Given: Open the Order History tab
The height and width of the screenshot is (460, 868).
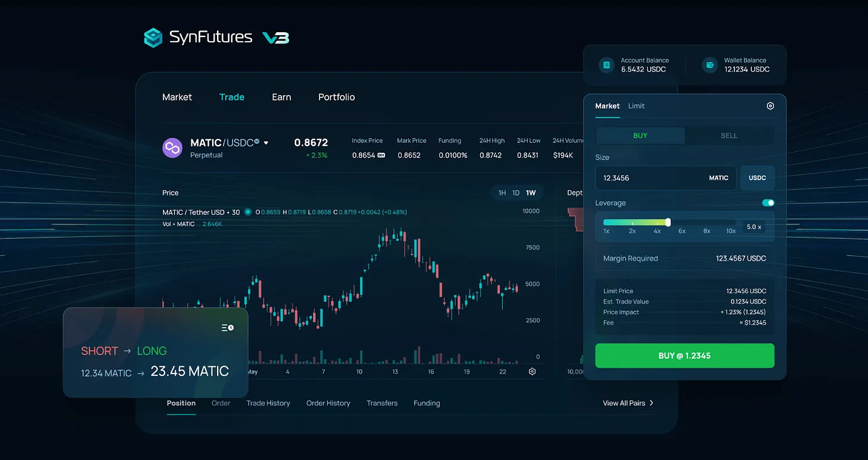Looking at the screenshot, I should click(x=328, y=403).
